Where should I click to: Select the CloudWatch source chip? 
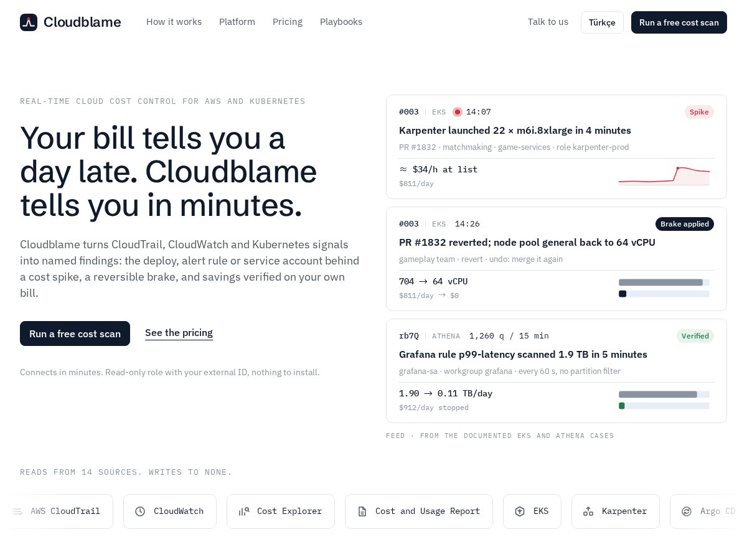click(170, 511)
